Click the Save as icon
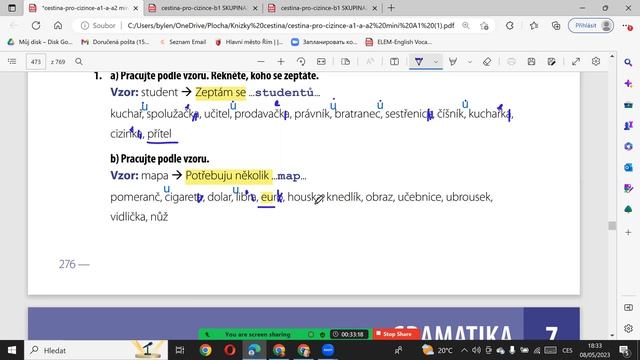This screenshot has width=640, height=360. click(x=551, y=62)
